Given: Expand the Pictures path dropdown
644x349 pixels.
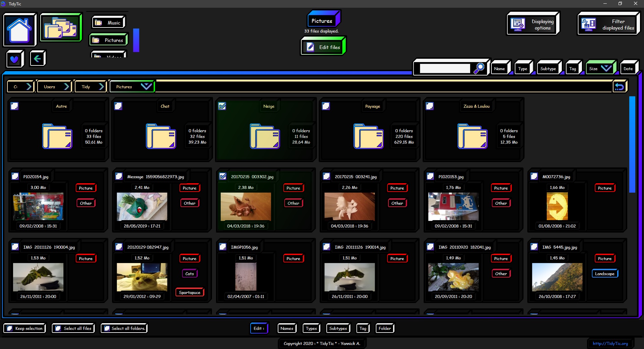Looking at the screenshot, I should pos(146,87).
